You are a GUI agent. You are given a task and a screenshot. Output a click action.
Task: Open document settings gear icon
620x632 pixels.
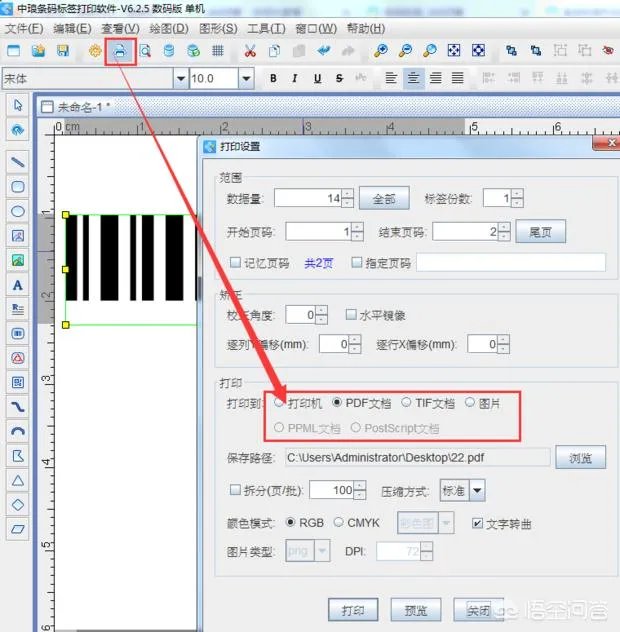[95, 51]
